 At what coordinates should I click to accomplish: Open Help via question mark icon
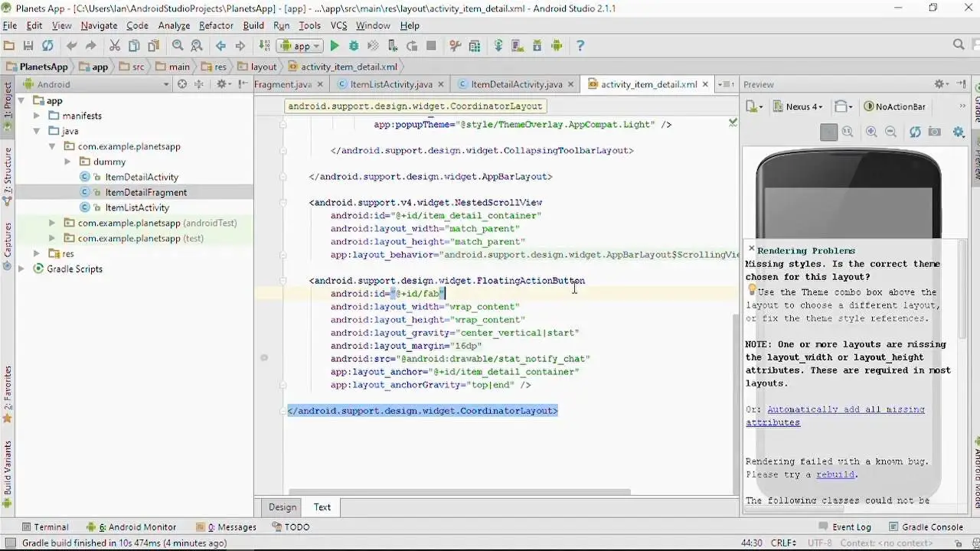coord(580,46)
